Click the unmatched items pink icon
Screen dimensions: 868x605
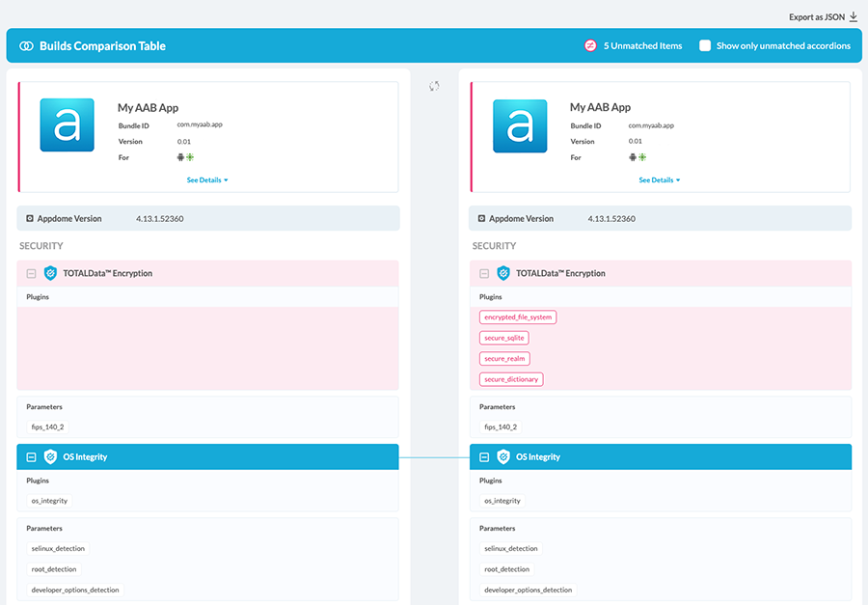pyautogui.click(x=590, y=45)
